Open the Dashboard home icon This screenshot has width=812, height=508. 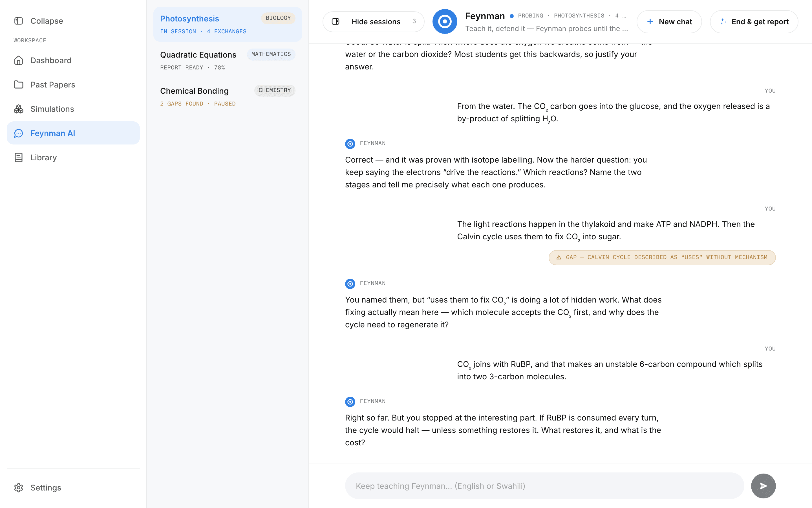click(x=18, y=60)
